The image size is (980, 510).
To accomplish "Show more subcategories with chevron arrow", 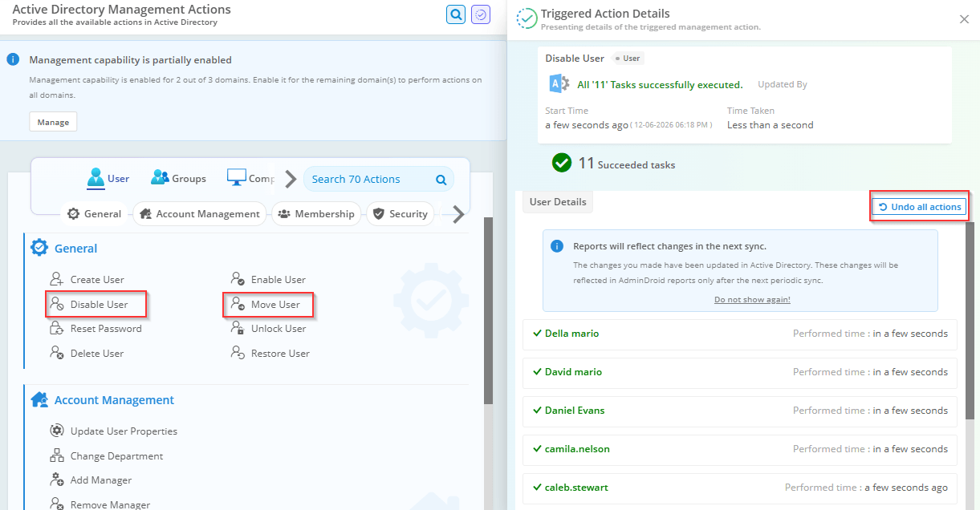I will 458,214.
